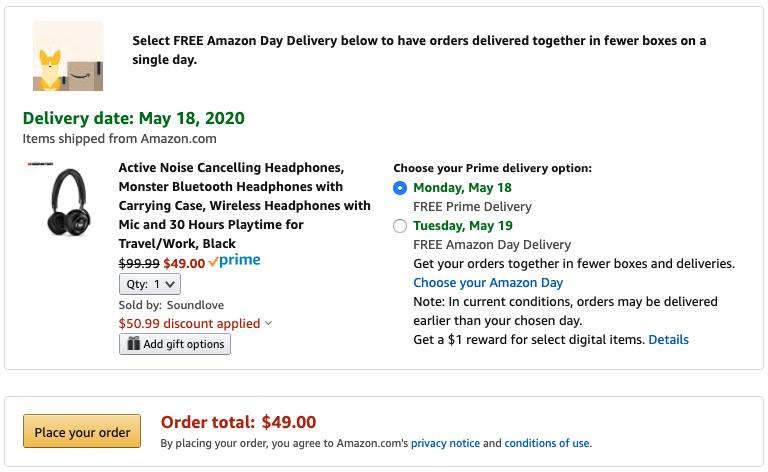Open the privacy notice link
This screenshot has width=768, height=472.
(446, 443)
